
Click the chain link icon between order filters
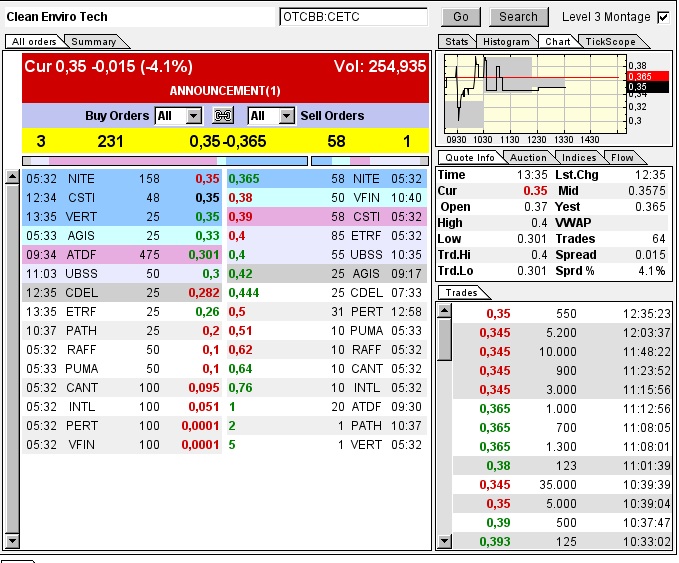[x=223, y=116]
